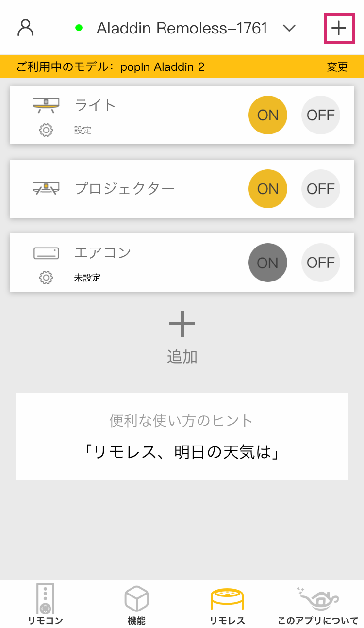
Task: Turn the ライト OFF
Action: click(x=321, y=115)
